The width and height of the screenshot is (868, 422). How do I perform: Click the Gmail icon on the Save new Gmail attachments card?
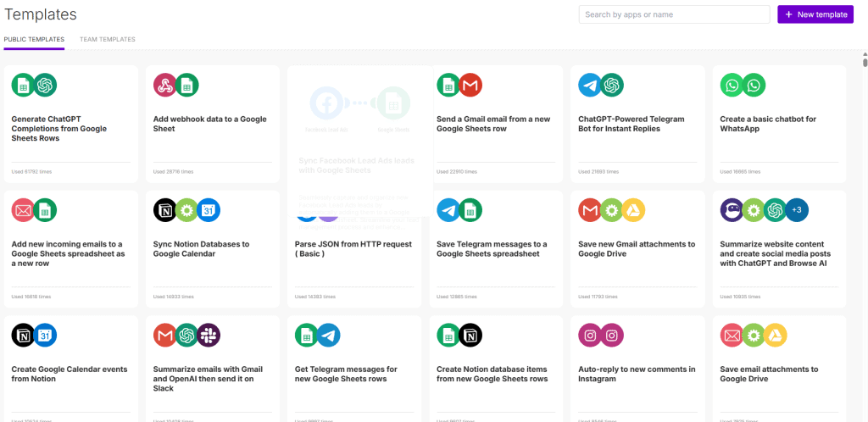point(590,210)
